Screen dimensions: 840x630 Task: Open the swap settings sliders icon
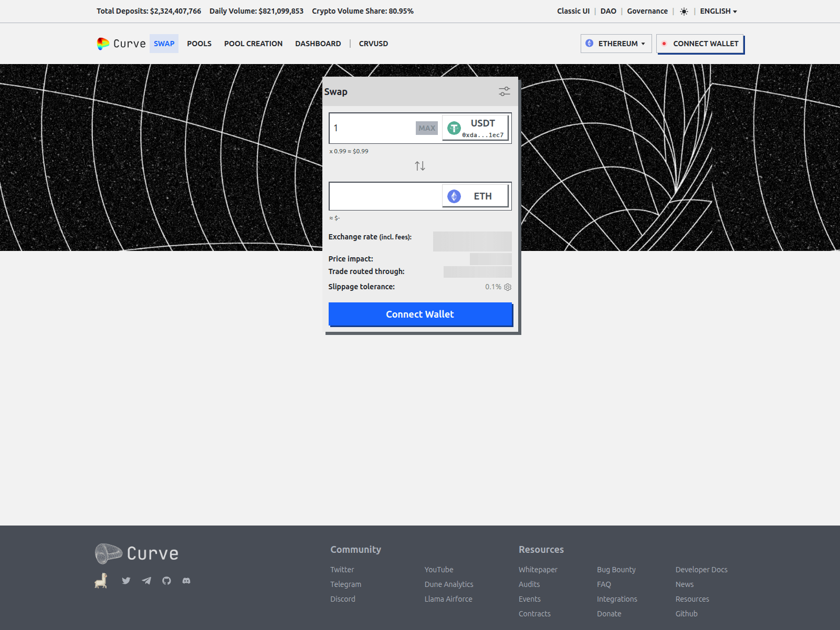pyautogui.click(x=505, y=91)
